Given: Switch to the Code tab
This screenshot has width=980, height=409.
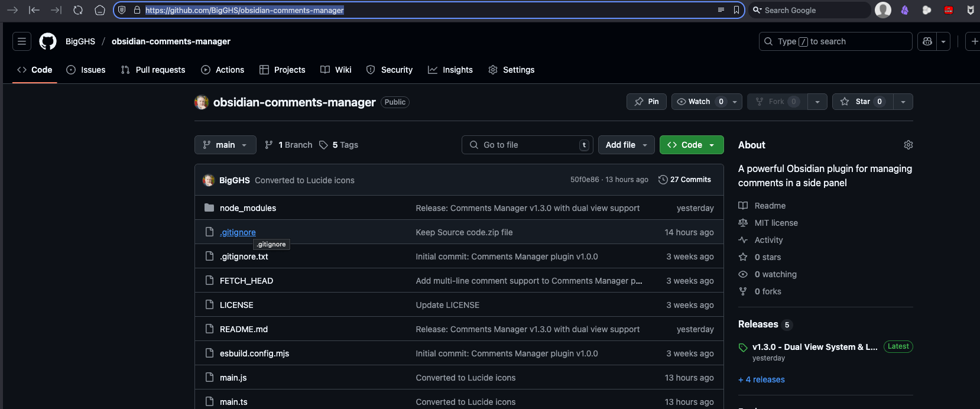Looking at the screenshot, I should [35, 70].
